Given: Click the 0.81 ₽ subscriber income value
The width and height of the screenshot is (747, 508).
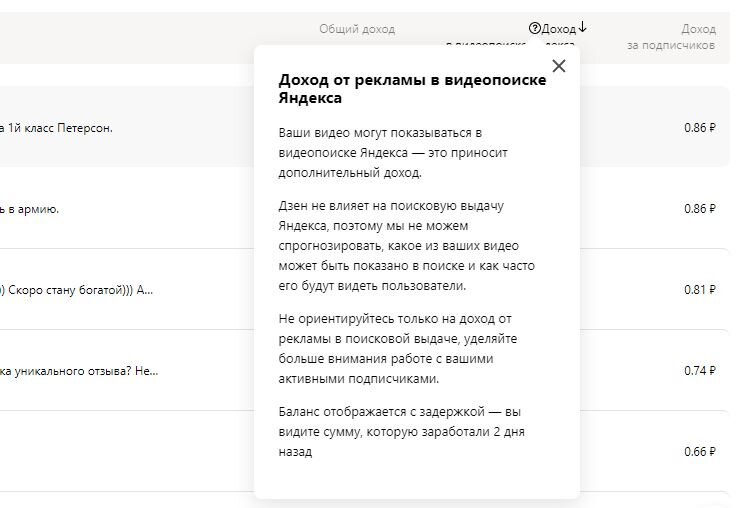Looking at the screenshot, I should 700,290.
